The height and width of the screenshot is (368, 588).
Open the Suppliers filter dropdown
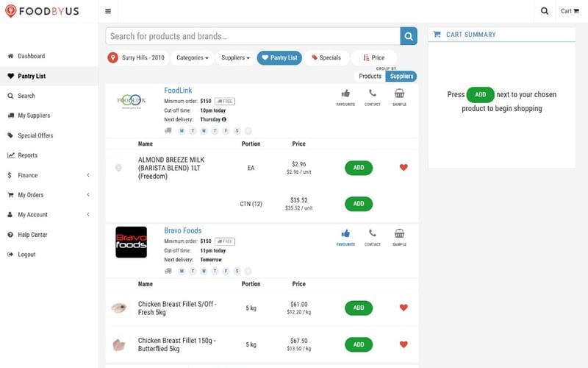pyautogui.click(x=235, y=58)
